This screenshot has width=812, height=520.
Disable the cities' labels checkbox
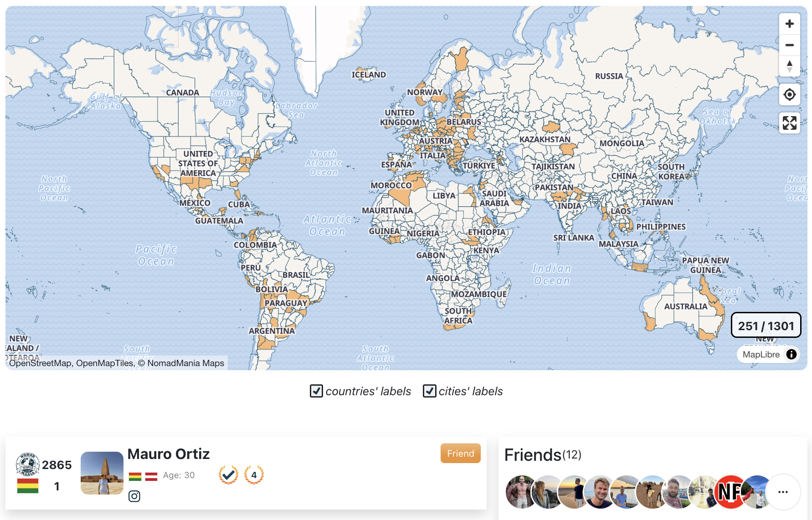pos(429,391)
